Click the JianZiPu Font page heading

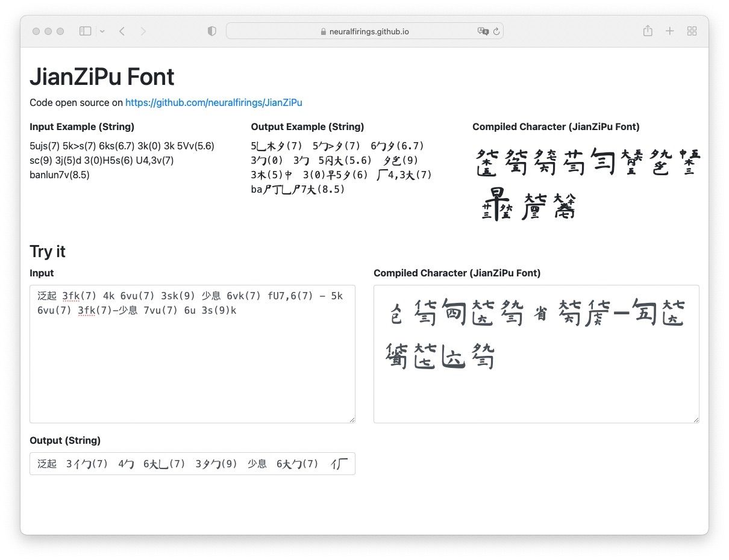coord(102,76)
